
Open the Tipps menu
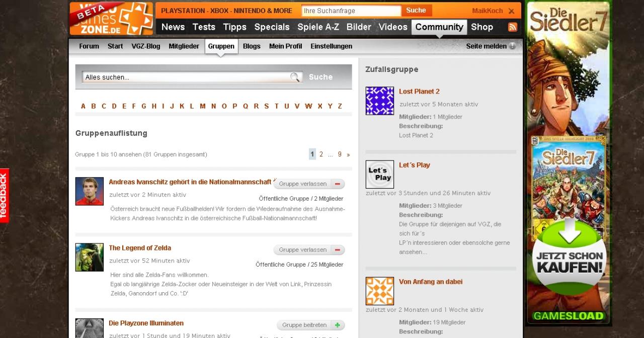tap(235, 27)
